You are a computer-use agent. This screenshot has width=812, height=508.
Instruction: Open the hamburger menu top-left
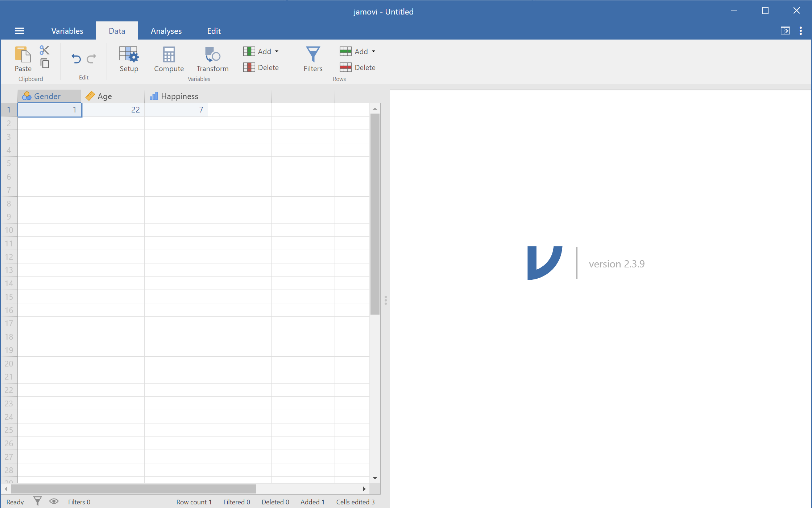(x=19, y=30)
